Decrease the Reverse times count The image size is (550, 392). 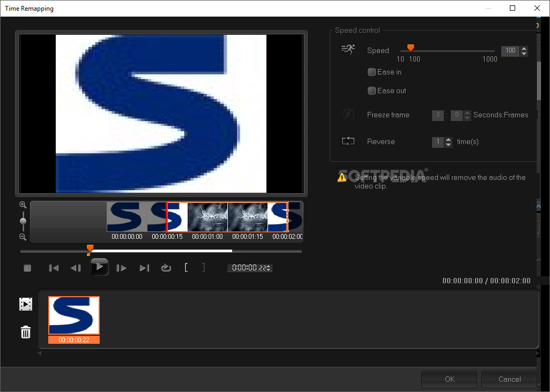pyautogui.click(x=448, y=145)
